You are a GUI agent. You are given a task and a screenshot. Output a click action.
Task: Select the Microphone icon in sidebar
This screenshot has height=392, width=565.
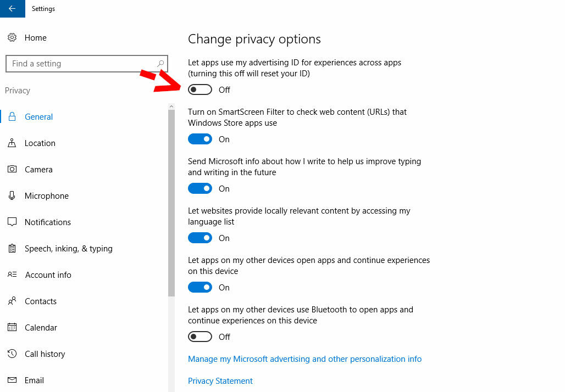point(12,195)
